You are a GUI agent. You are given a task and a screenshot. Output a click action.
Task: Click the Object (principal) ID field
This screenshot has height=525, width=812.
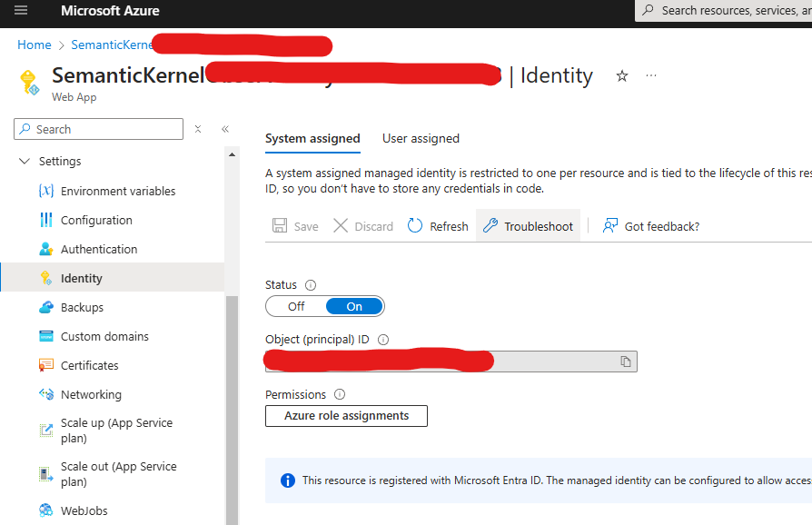coord(451,362)
